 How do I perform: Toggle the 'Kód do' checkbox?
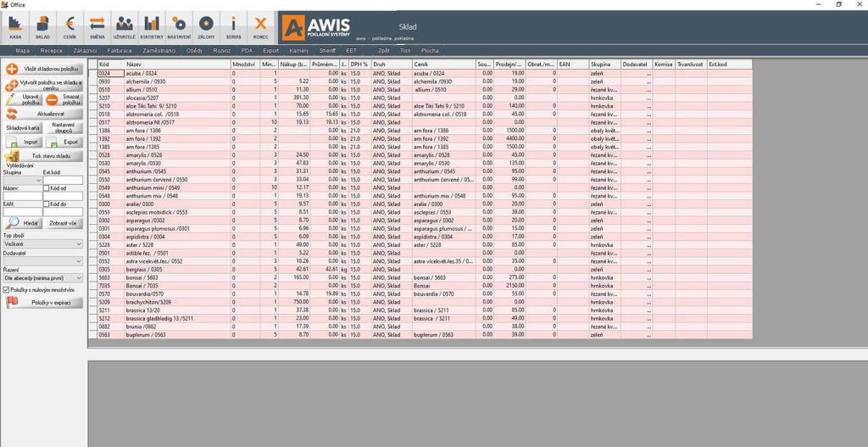point(47,204)
